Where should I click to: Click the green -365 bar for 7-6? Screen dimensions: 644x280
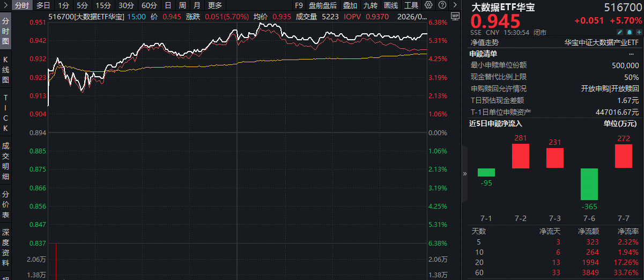click(x=589, y=184)
